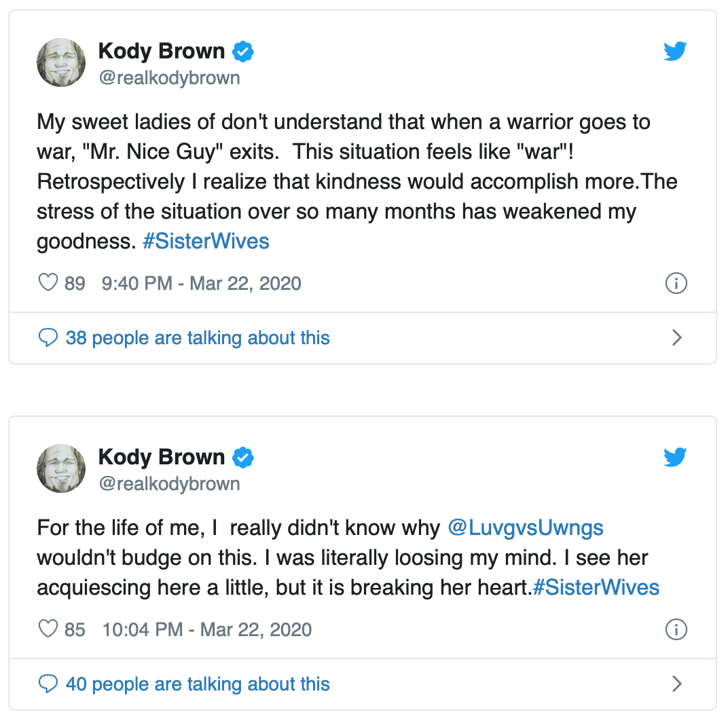Click Kody Brown avatar in first tweet
The height and width of the screenshot is (721, 728).
61,62
